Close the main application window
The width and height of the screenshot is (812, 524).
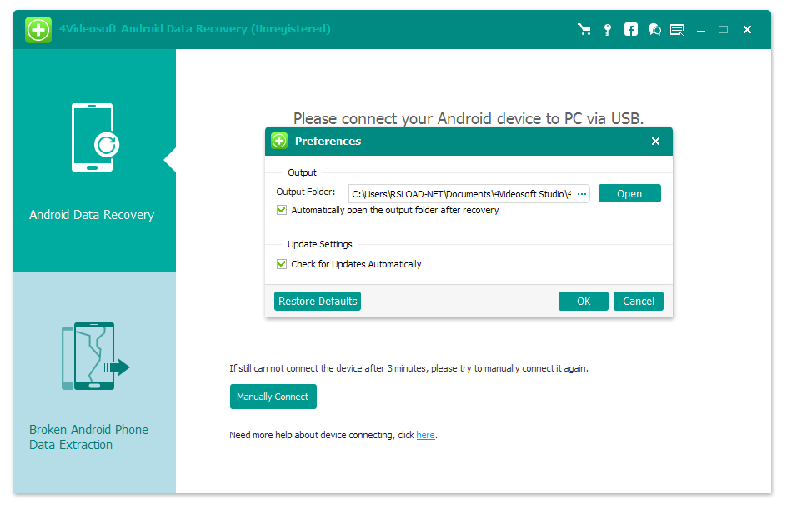(747, 30)
